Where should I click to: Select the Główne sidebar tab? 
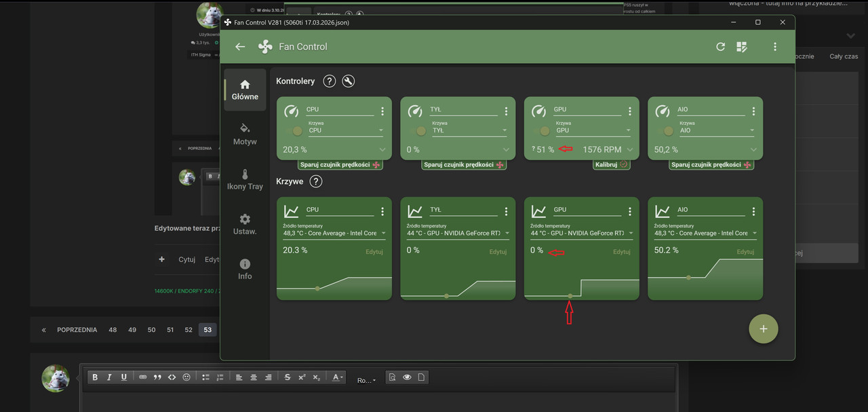[245, 90]
